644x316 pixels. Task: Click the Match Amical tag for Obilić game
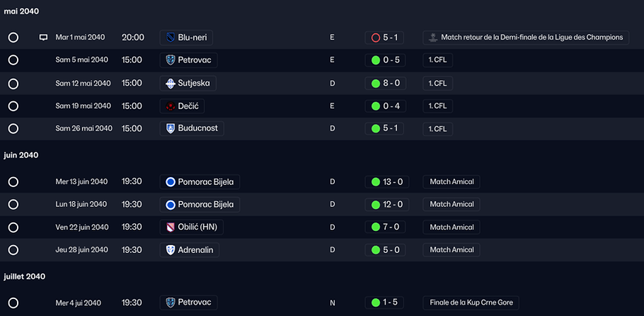point(452,227)
